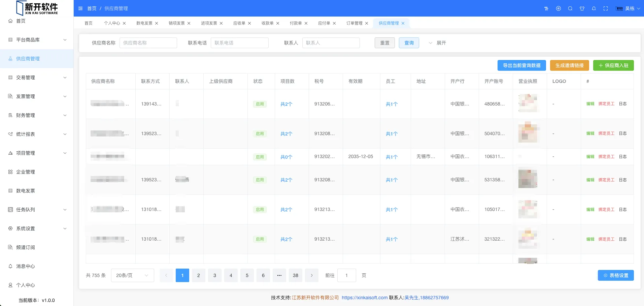The width and height of the screenshot is (644, 306).
Task: Switch to the 订单管理 tab
Action: (354, 23)
